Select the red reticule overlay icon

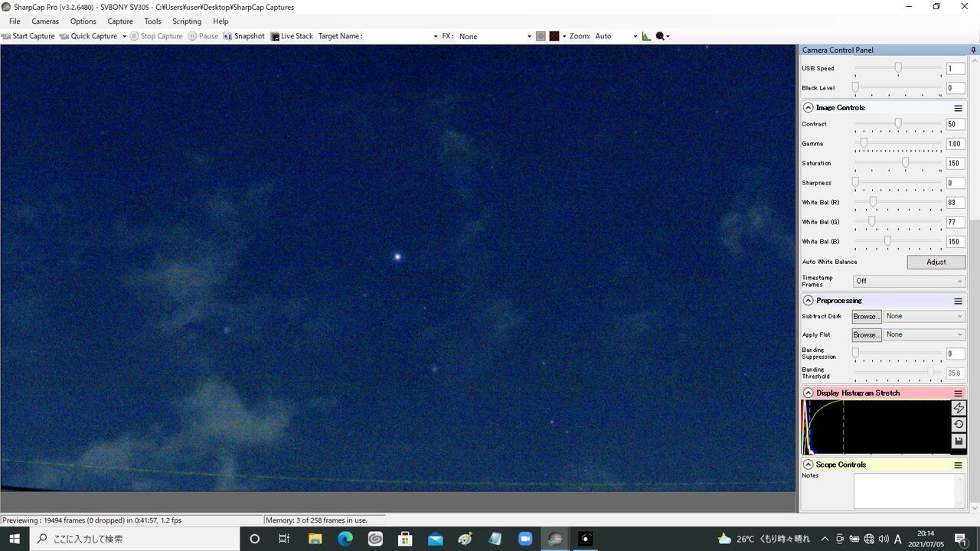pyautogui.click(x=554, y=36)
